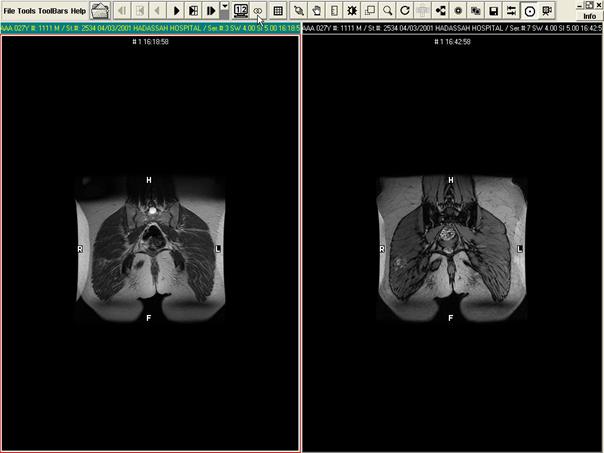Image resolution: width=604 pixels, height=453 pixels.
Task: Click the open study folder icon
Action: (100, 10)
